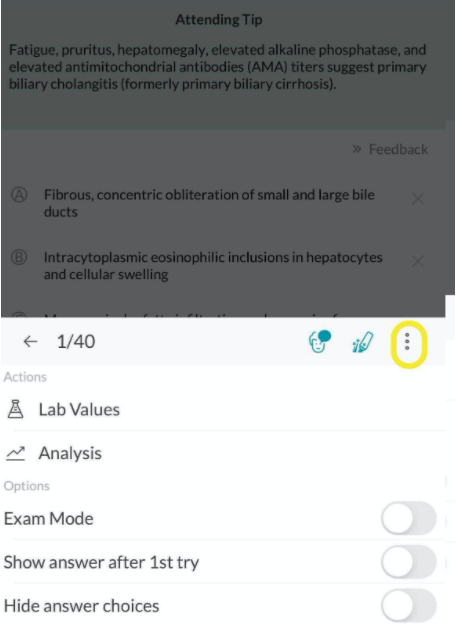The width and height of the screenshot is (458, 632).
Task: Choose the intracytoplasmic eosinophilic inclusions answer text
Action: [213, 266]
